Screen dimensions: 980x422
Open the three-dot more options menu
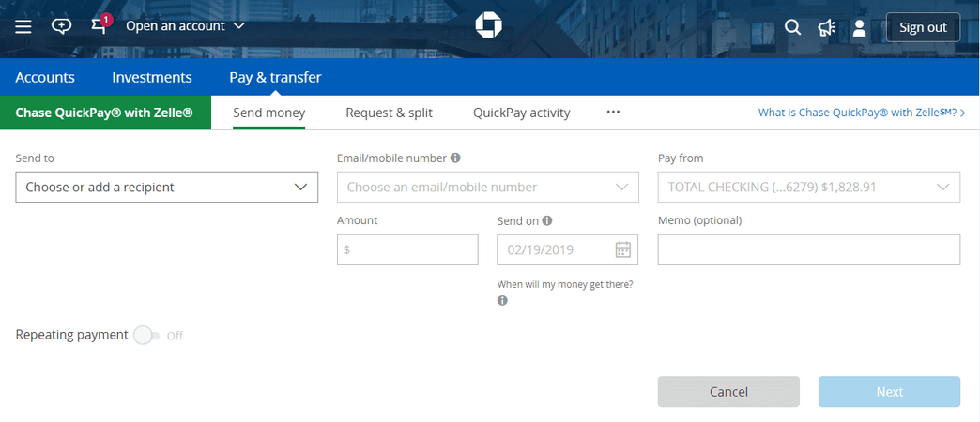613,113
